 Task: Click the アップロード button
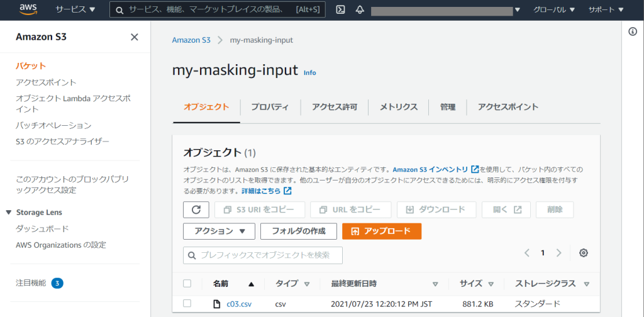(x=382, y=231)
